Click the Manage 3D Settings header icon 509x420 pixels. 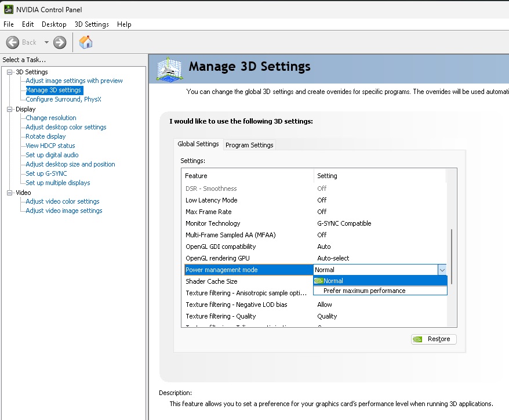coord(169,69)
